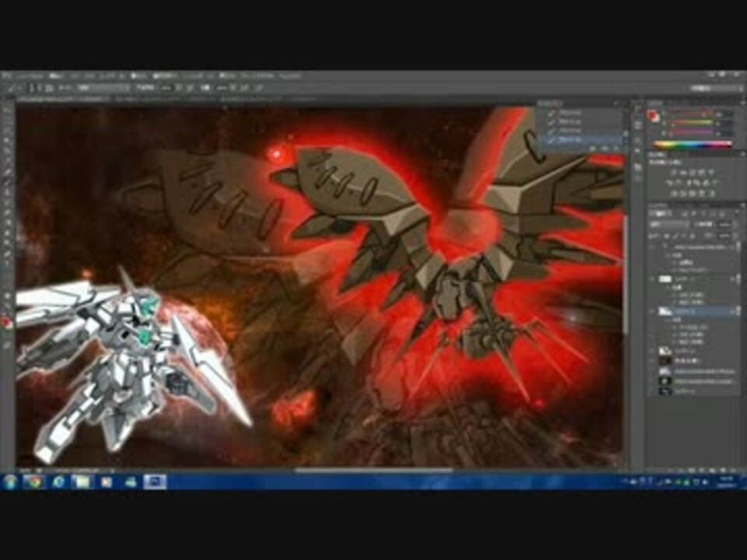The height and width of the screenshot is (560, 747).
Task: Add a Curves adjustment layer
Action: pyautogui.click(x=691, y=173)
